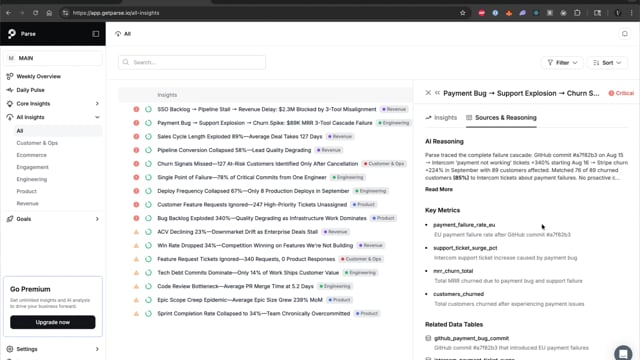Open ACV Declining 23% insight
The height and width of the screenshot is (360, 640).
coord(238,232)
